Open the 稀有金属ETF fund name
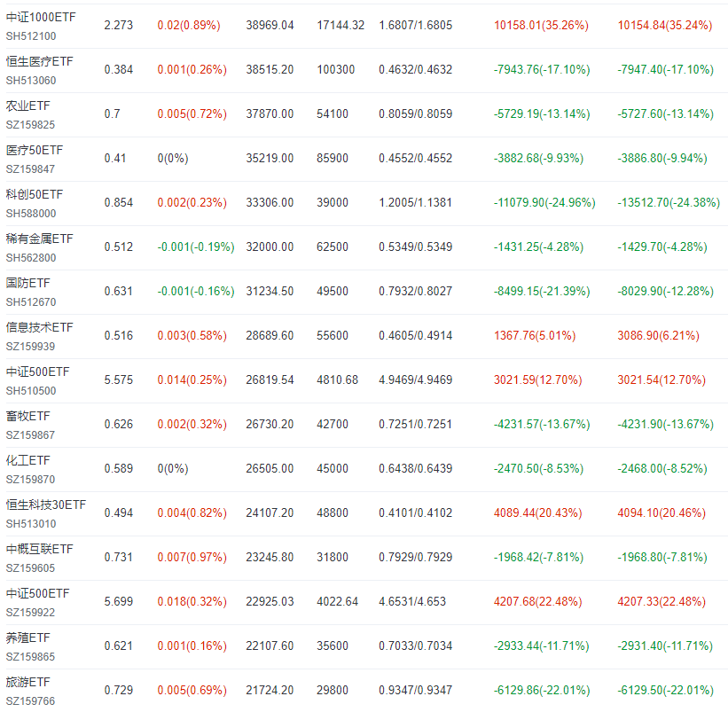Screen dimensions: 728x712 39,239
